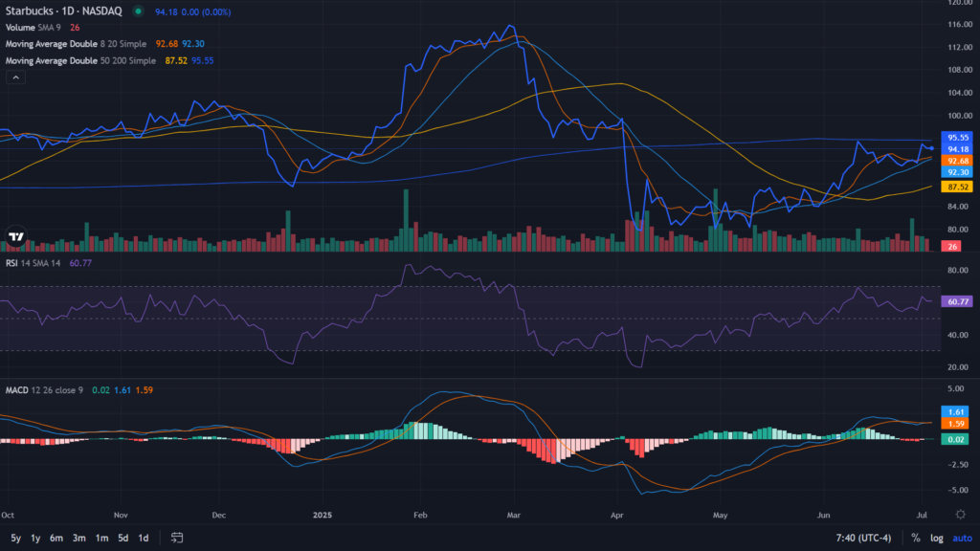Click the Jun label on time axis
This screenshot has height=551, width=980.
pyautogui.click(x=824, y=515)
